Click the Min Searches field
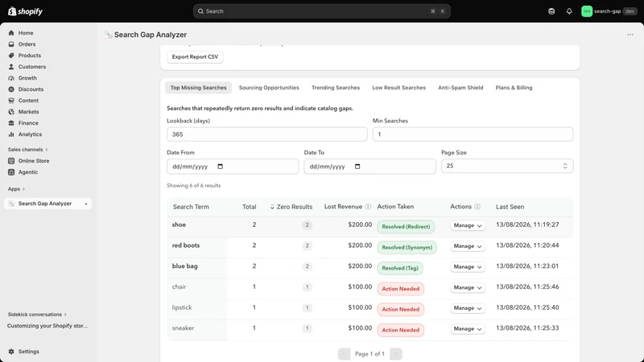Viewport: 644px width, 362px height. point(473,134)
